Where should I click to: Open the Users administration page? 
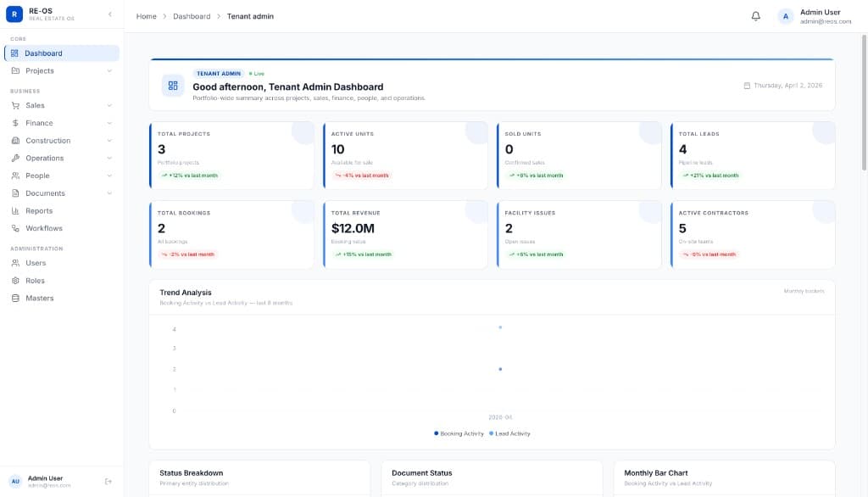(x=36, y=263)
